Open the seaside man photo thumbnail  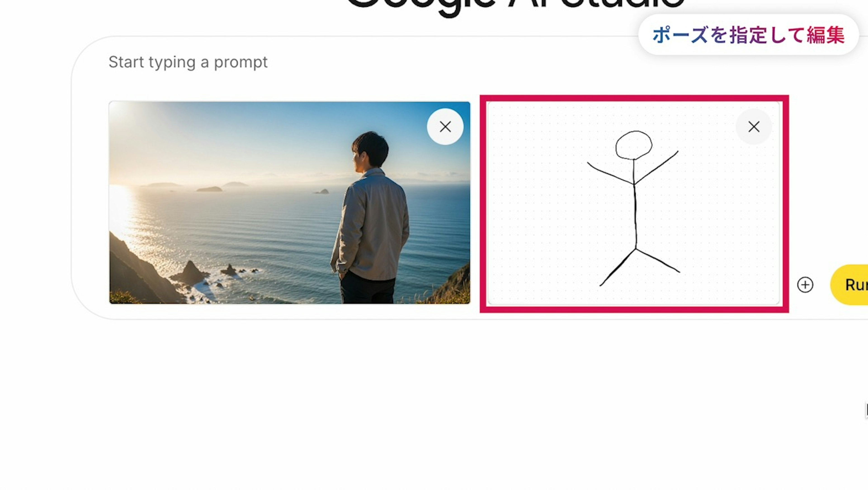(x=289, y=203)
